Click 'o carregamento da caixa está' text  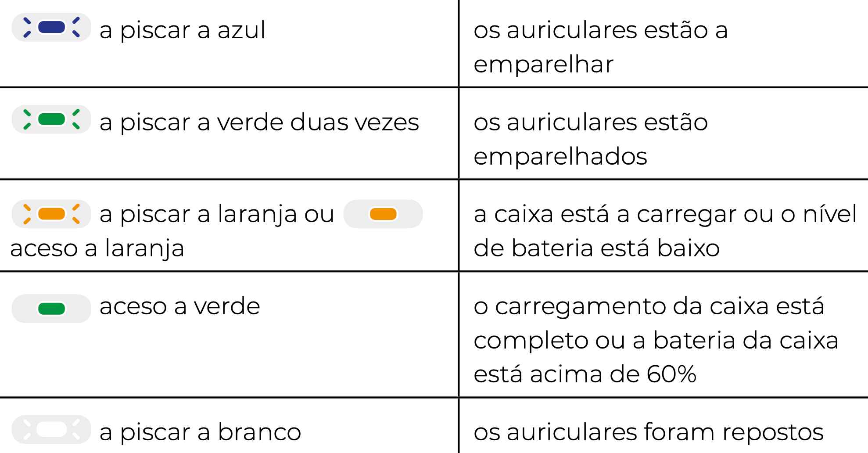pyautogui.click(x=649, y=307)
